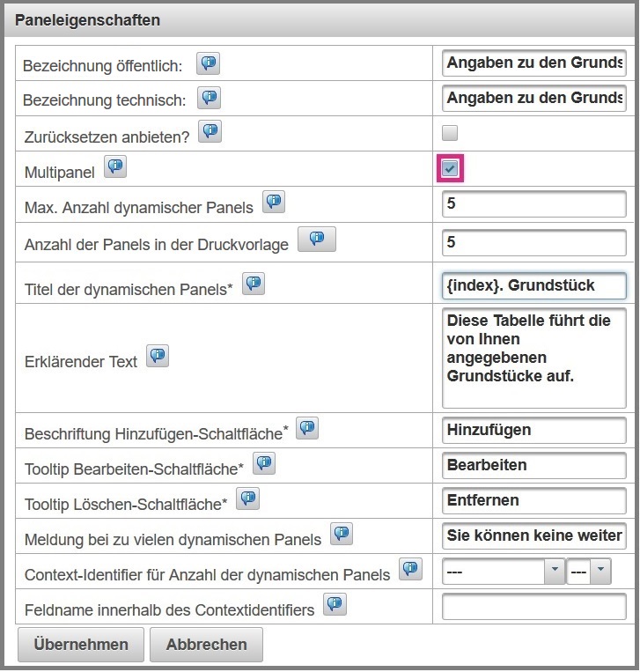Focus the Erklärender Text textarea
This screenshot has width=640, height=672.
point(533,358)
